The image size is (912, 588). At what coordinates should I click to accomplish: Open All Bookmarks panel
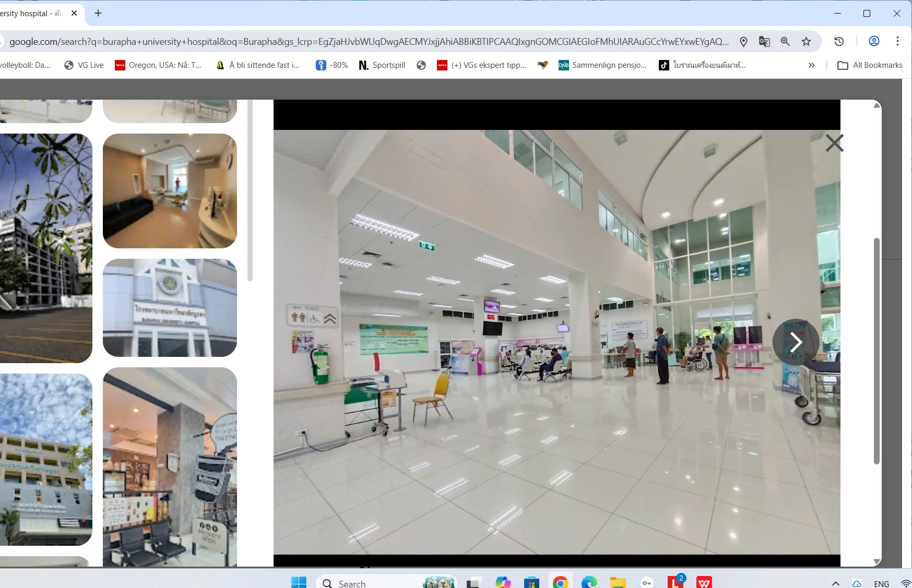click(870, 65)
